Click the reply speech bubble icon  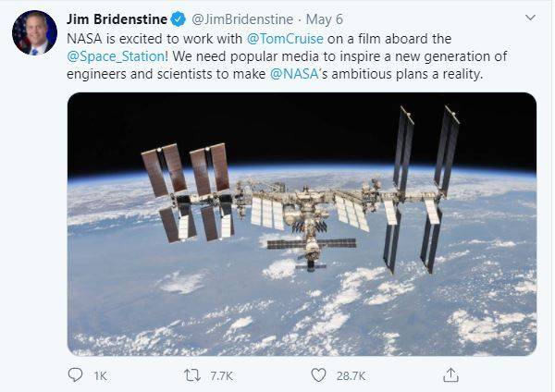click(75, 374)
